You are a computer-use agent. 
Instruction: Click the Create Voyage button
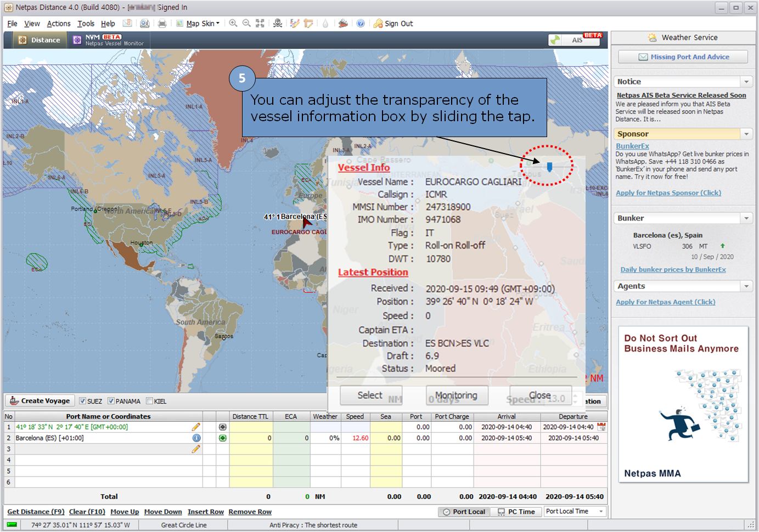[40, 401]
